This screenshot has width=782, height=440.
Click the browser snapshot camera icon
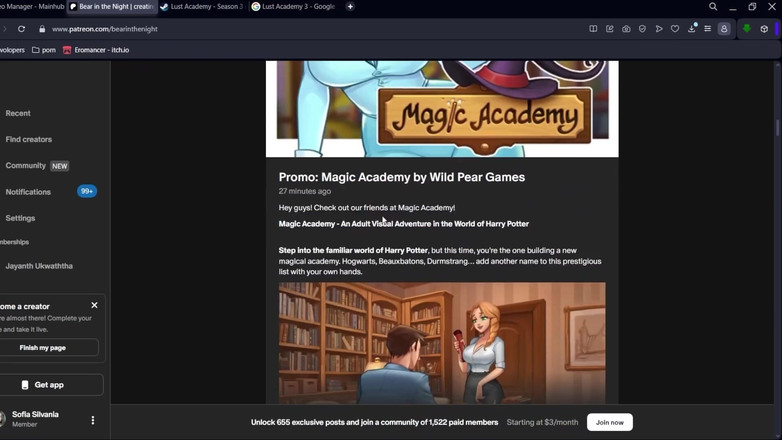(x=626, y=29)
